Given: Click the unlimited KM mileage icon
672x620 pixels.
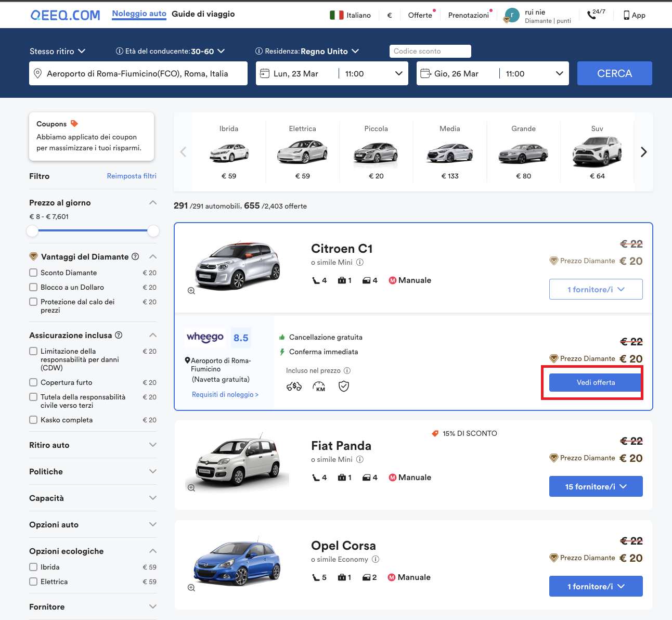Looking at the screenshot, I should click(319, 386).
